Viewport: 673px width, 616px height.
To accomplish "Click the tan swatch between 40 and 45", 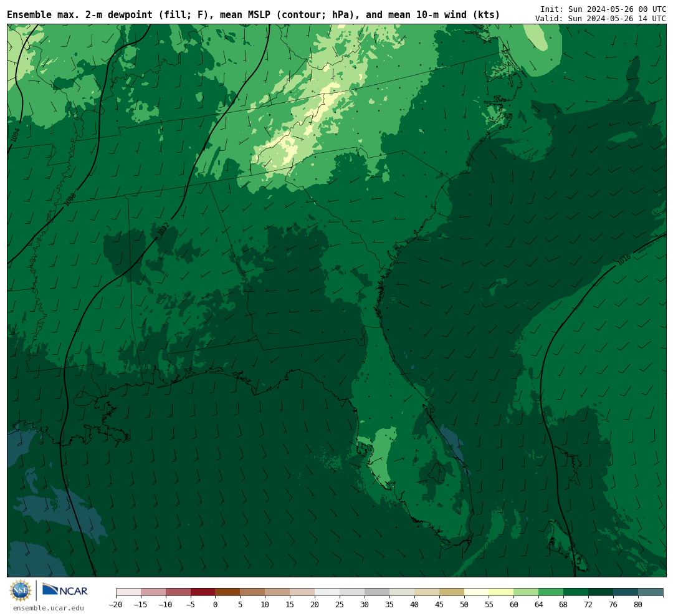I will click(x=427, y=592).
